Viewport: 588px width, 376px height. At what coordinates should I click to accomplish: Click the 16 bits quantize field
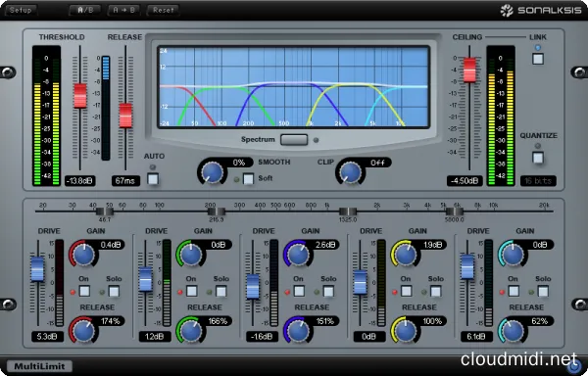[x=538, y=181]
